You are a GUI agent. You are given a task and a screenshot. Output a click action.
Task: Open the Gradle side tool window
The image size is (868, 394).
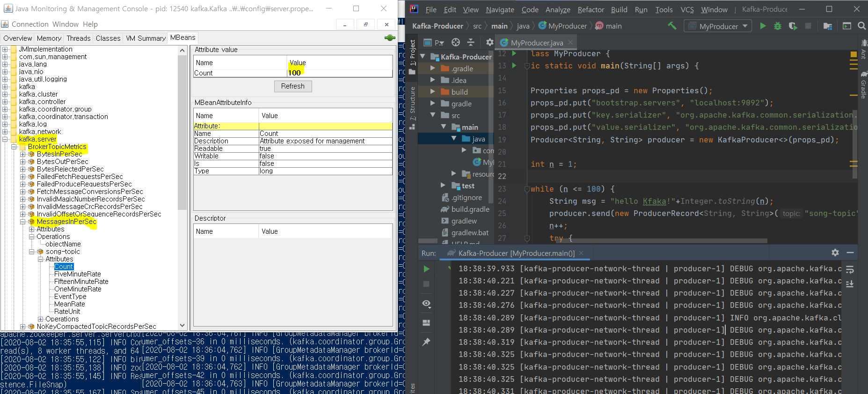(864, 85)
